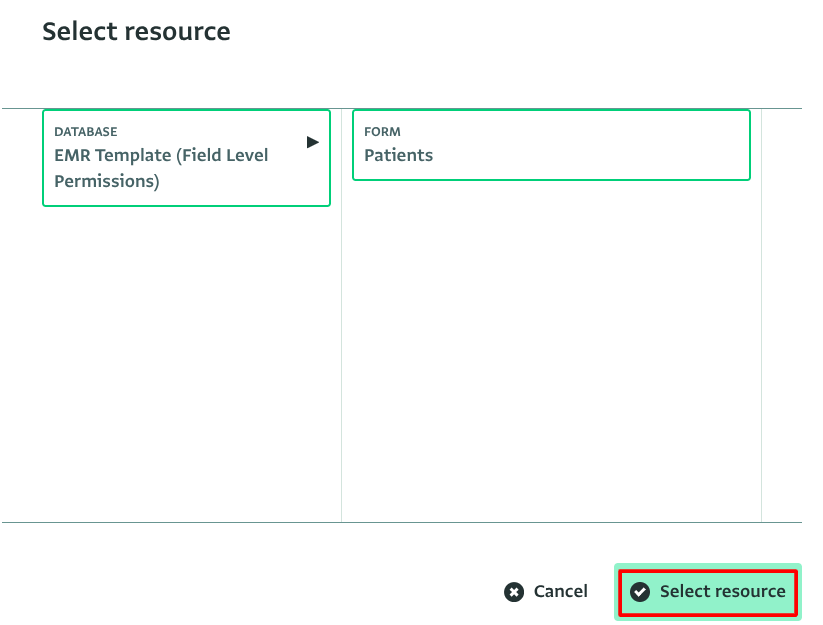
Task: Click the X icon beside Cancel
Action: pyautogui.click(x=514, y=592)
